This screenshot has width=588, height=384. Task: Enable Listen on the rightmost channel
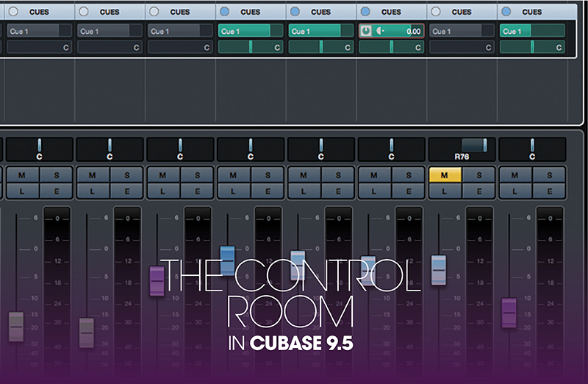pyautogui.click(x=514, y=191)
